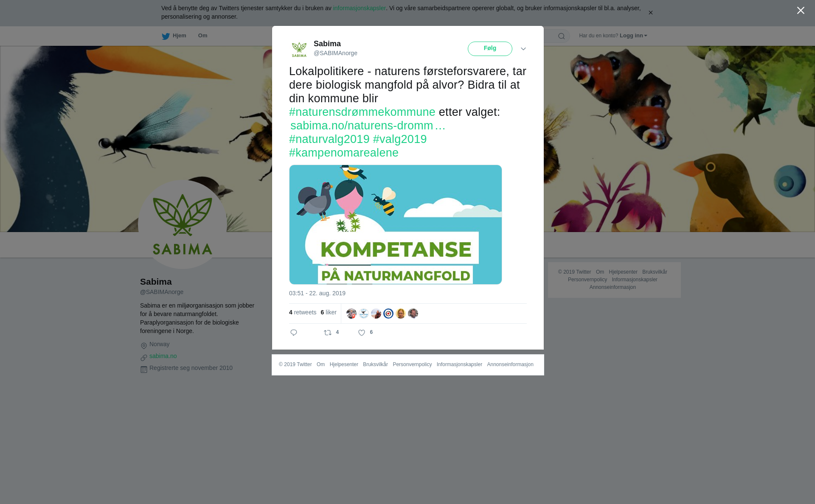The height and width of the screenshot is (504, 815).
Task: Like the tweet with heart icon
Action: point(362,333)
